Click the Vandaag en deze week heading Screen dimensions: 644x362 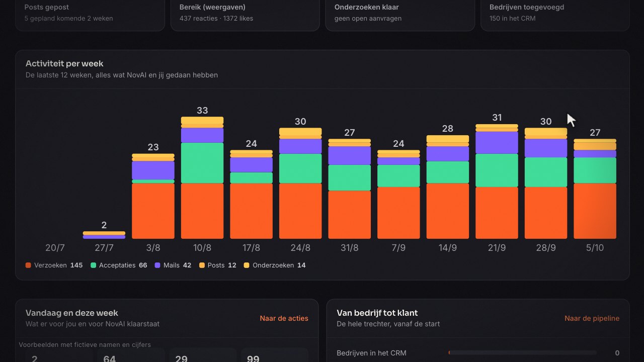point(72,313)
